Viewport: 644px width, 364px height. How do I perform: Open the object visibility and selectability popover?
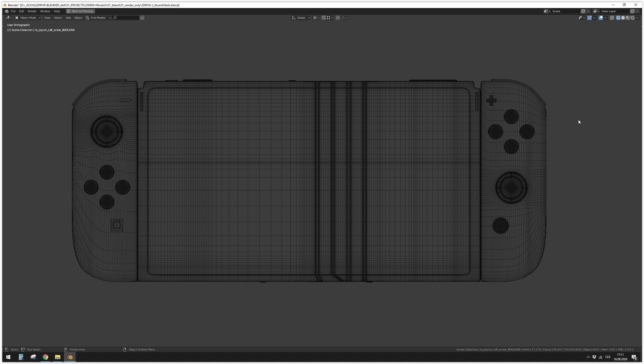pyautogui.click(x=582, y=18)
